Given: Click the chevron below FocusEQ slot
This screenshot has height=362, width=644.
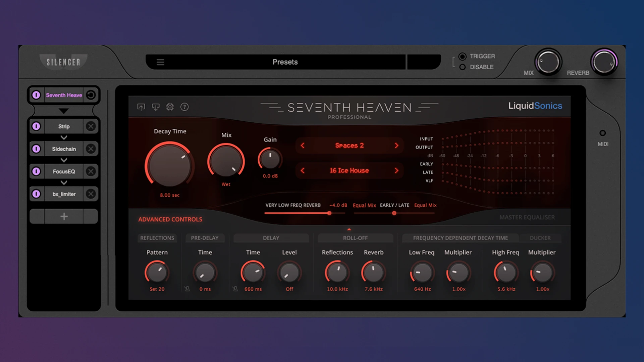Looking at the screenshot, I should (x=64, y=182).
